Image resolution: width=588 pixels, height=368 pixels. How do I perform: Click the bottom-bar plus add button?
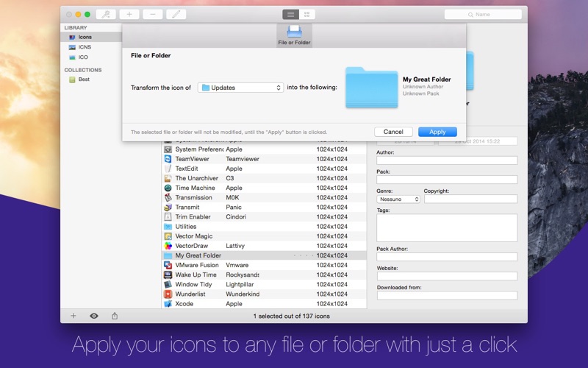(73, 316)
